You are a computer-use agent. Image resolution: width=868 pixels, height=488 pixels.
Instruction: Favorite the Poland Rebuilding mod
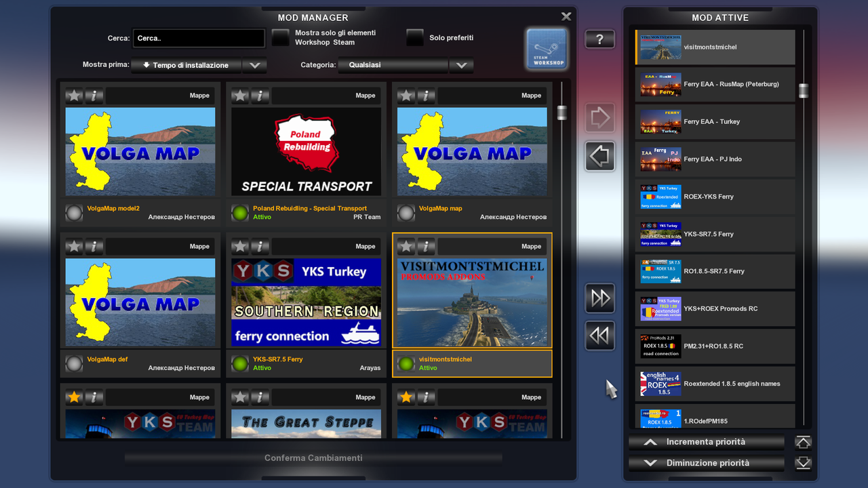(239, 96)
